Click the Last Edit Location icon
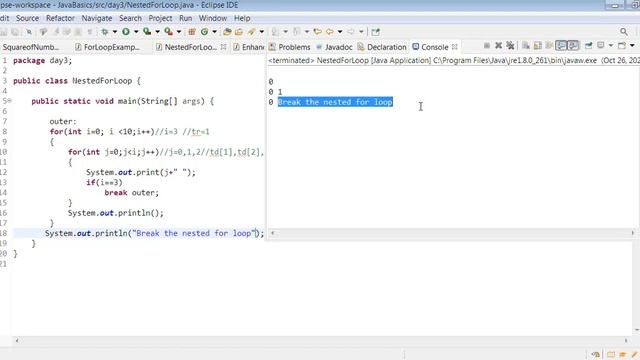The height and width of the screenshot is (360, 640). coord(318,32)
